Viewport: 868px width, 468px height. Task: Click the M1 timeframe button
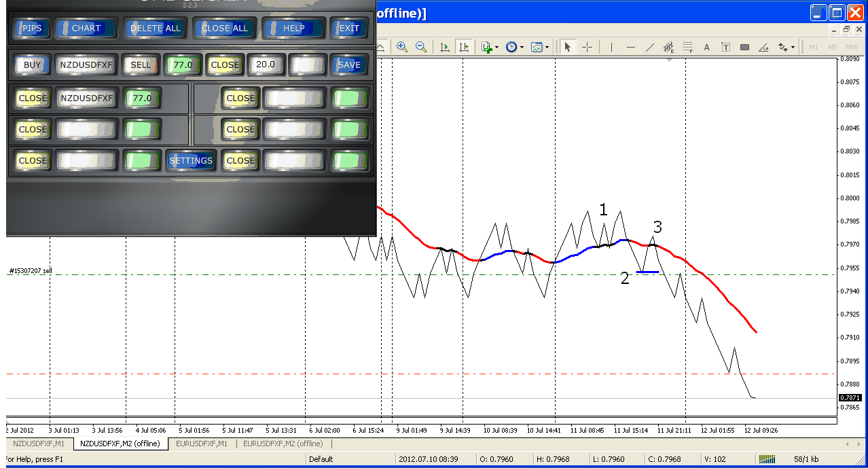pos(813,47)
